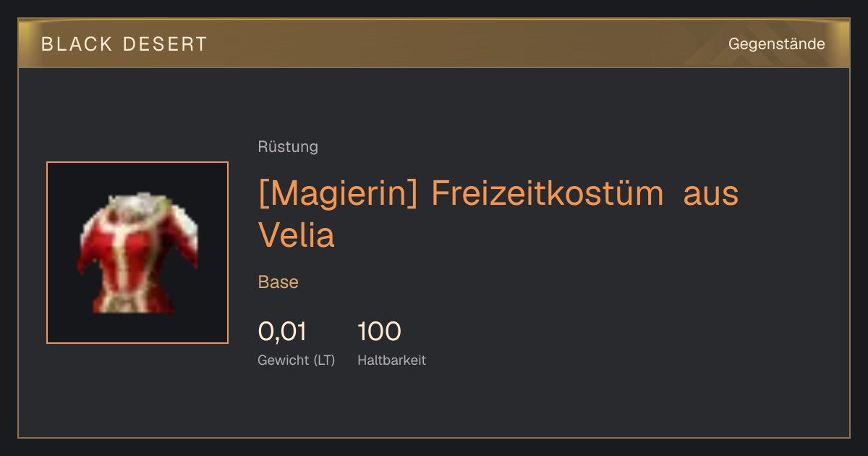Select the Rüstung category label

(x=288, y=147)
